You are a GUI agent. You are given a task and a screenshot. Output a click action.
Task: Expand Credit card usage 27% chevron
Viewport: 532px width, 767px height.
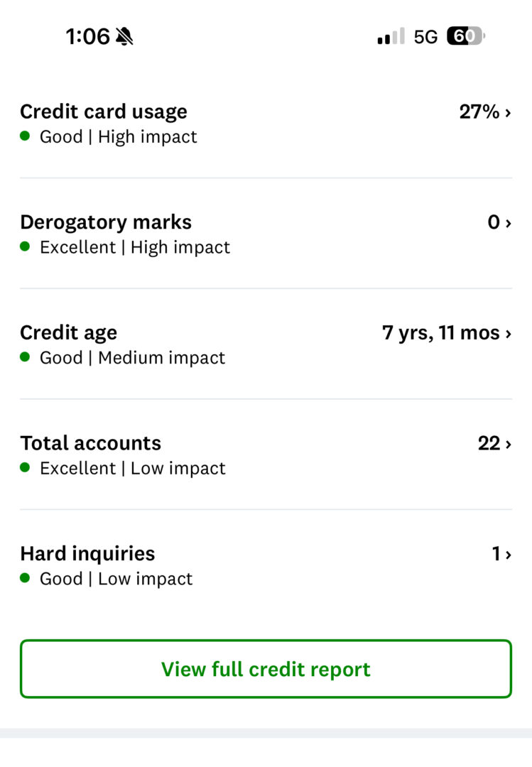(x=508, y=112)
